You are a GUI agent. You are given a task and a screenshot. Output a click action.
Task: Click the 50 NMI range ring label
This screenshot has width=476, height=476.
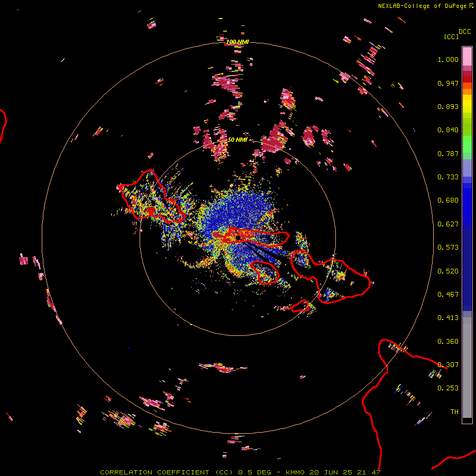pyautogui.click(x=237, y=140)
